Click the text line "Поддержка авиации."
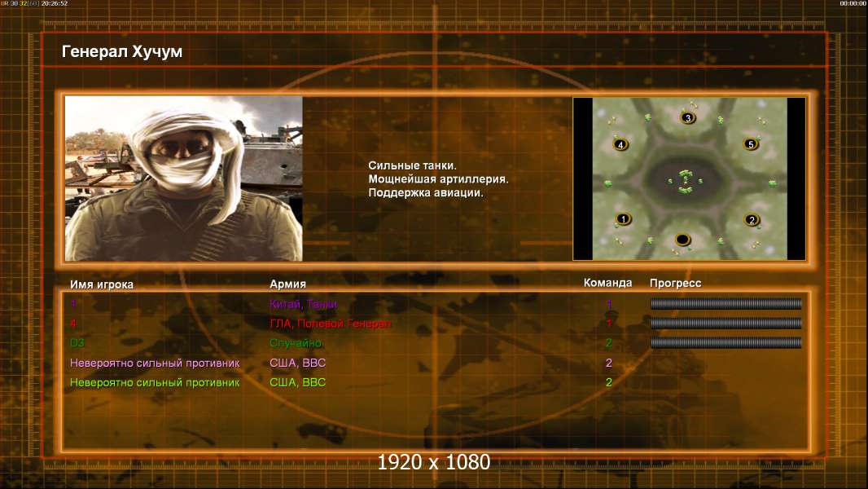Viewport: 868px width, 489px height. (426, 192)
